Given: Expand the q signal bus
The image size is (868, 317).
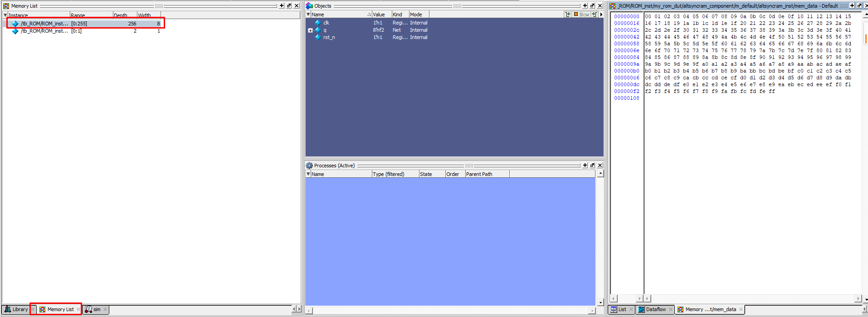Looking at the screenshot, I should pos(310,30).
